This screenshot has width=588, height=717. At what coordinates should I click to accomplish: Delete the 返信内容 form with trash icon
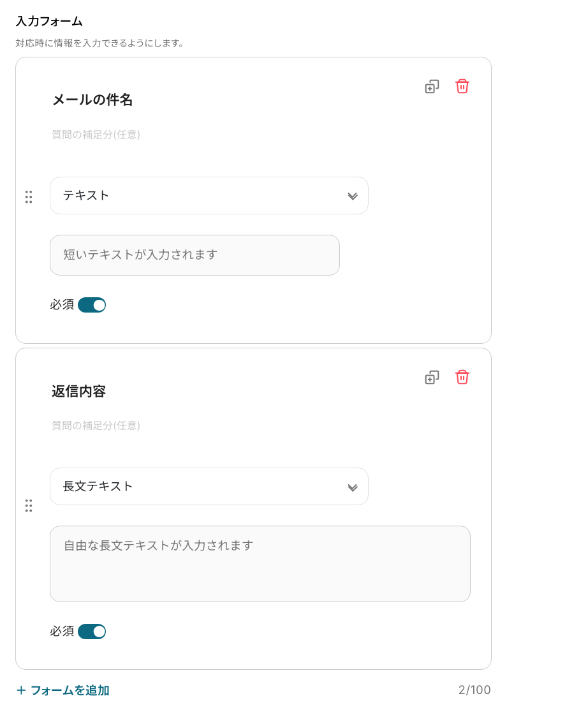click(462, 377)
